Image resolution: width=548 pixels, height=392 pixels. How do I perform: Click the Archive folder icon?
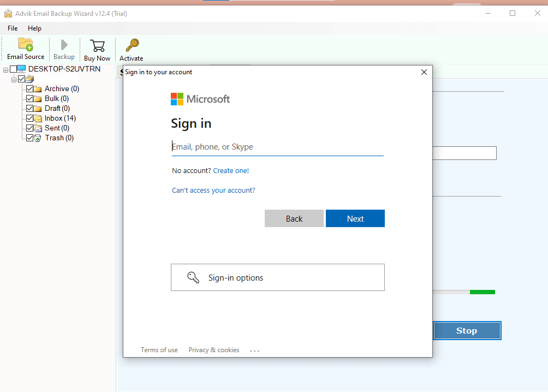[x=38, y=89]
